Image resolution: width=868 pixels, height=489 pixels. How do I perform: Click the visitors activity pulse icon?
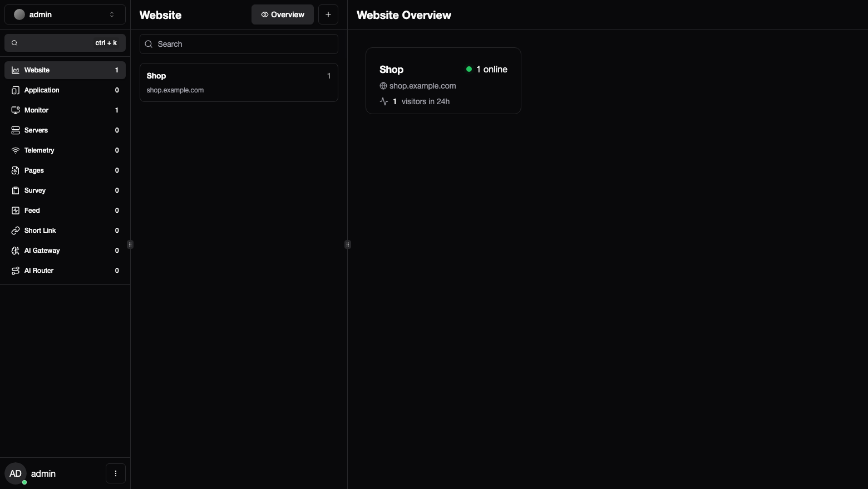[x=384, y=101]
